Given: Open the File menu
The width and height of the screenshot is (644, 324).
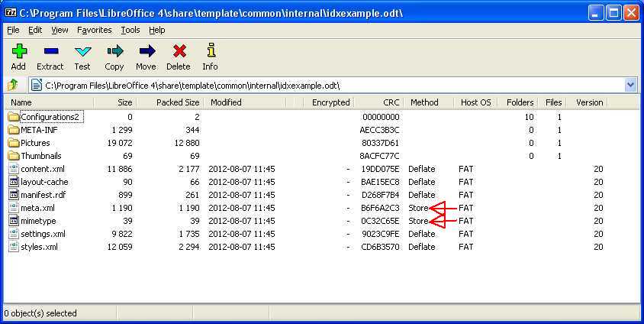Looking at the screenshot, I should (x=13, y=30).
